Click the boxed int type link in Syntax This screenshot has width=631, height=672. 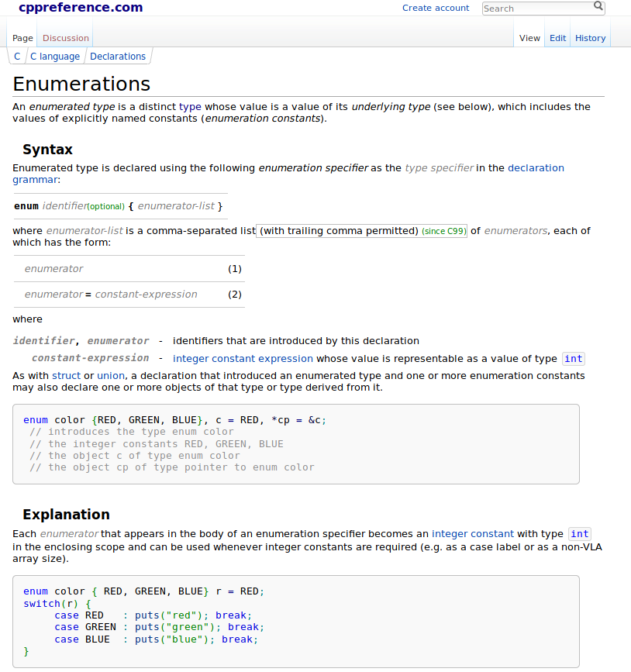tap(574, 359)
